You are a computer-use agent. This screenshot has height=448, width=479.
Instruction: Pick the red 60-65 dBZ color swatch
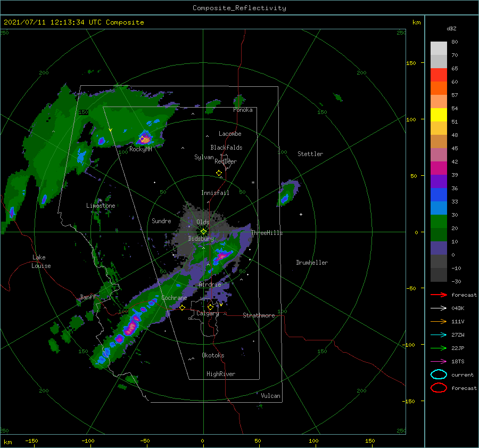[439, 75]
